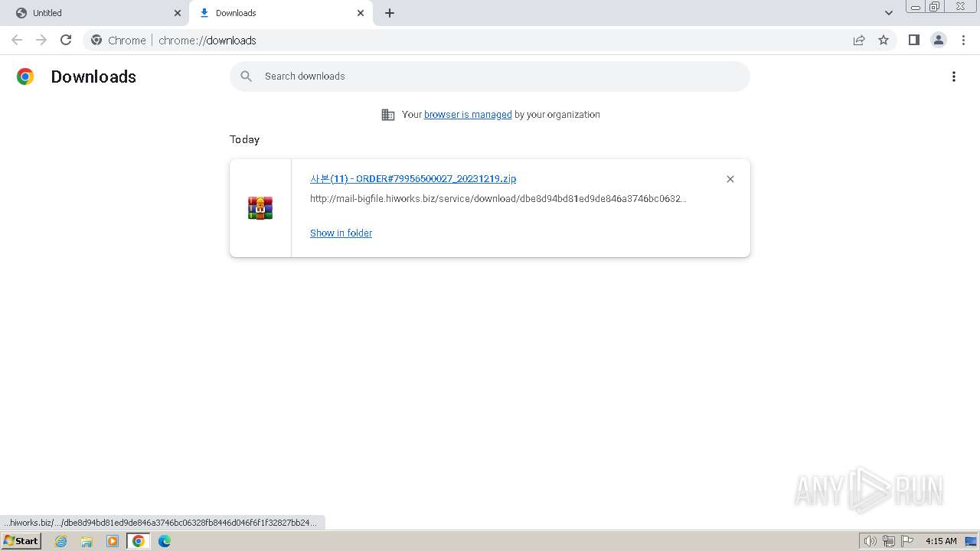Open the Downloads page more actions menu
The image size is (980, 551).
coord(954,77)
